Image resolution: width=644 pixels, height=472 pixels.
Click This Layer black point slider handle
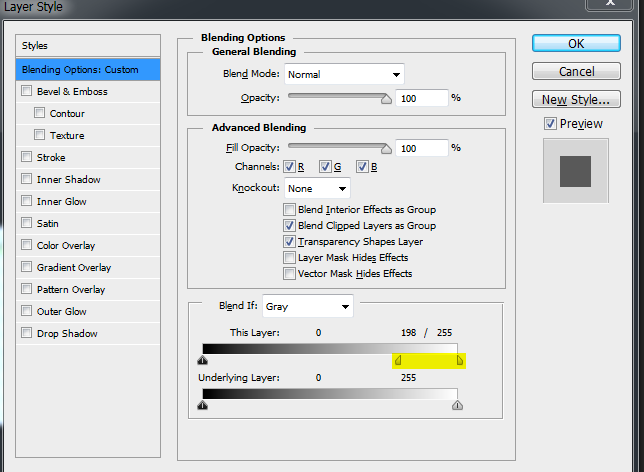point(202,360)
